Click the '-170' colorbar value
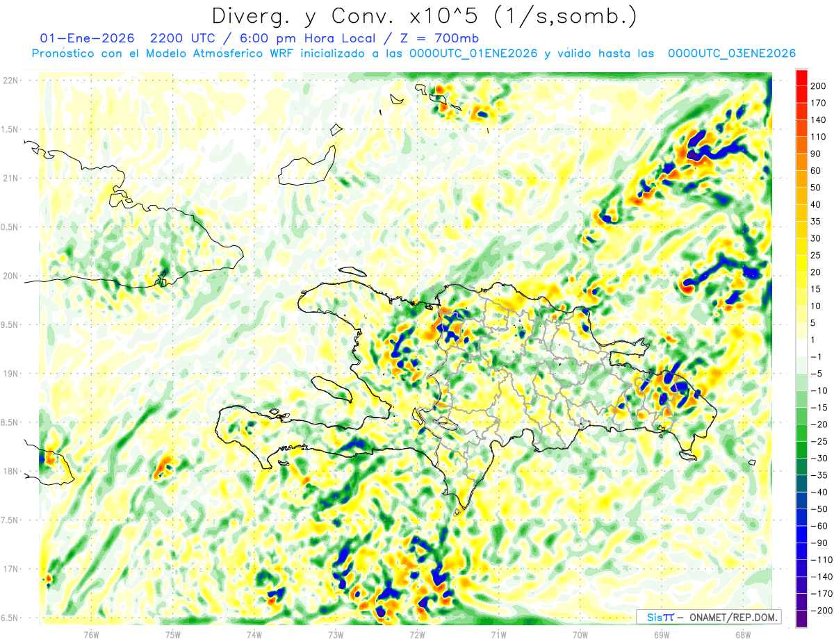 [821, 594]
